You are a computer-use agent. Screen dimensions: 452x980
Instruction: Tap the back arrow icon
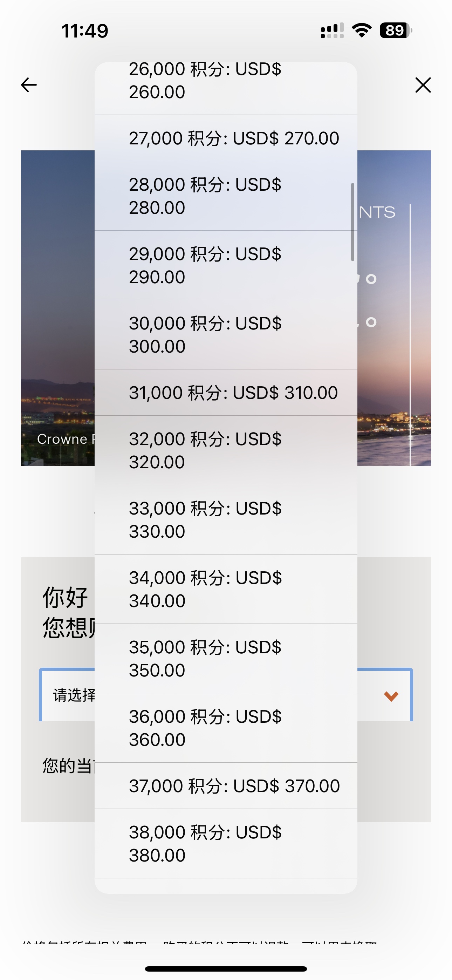click(29, 84)
